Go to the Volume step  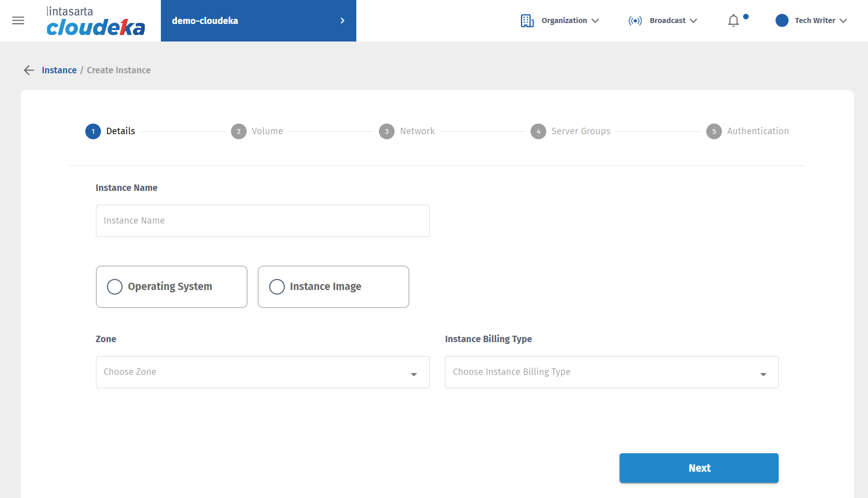click(x=267, y=131)
